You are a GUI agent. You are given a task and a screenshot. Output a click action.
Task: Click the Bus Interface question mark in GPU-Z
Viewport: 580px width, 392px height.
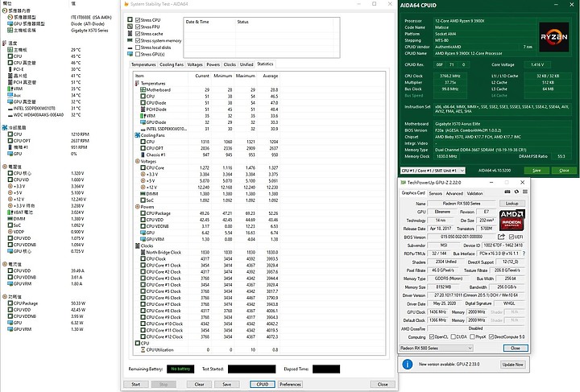[524, 254]
